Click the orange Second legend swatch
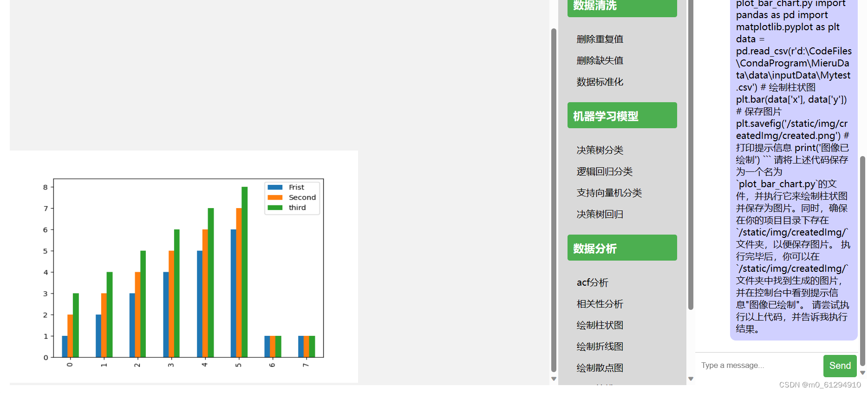Image resolution: width=868 pixels, height=393 pixels. (x=275, y=197)
